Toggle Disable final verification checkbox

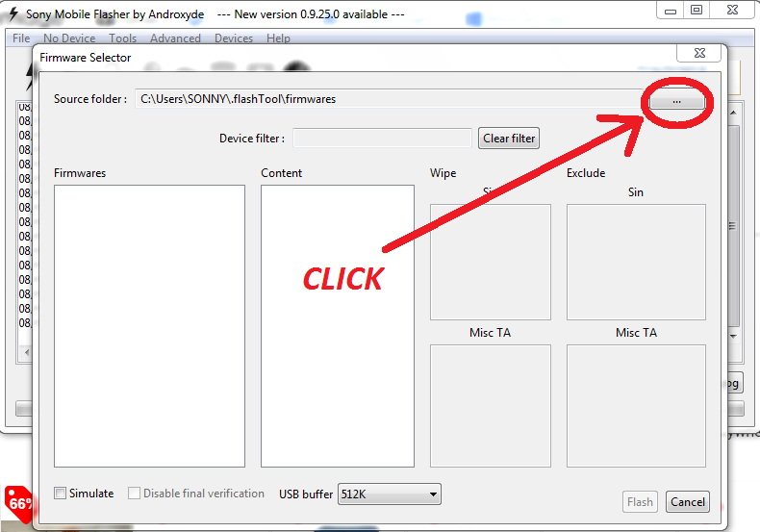pos(134,494)
